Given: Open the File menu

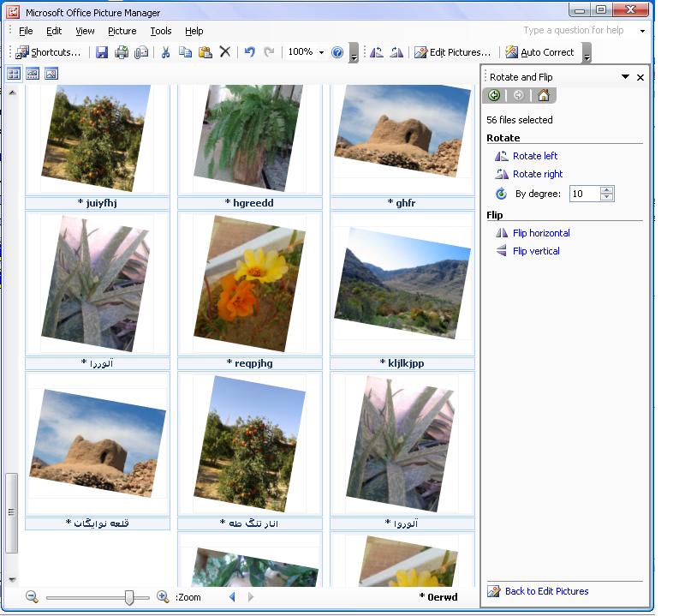Looking at the screenshot, I should (26, 31).
